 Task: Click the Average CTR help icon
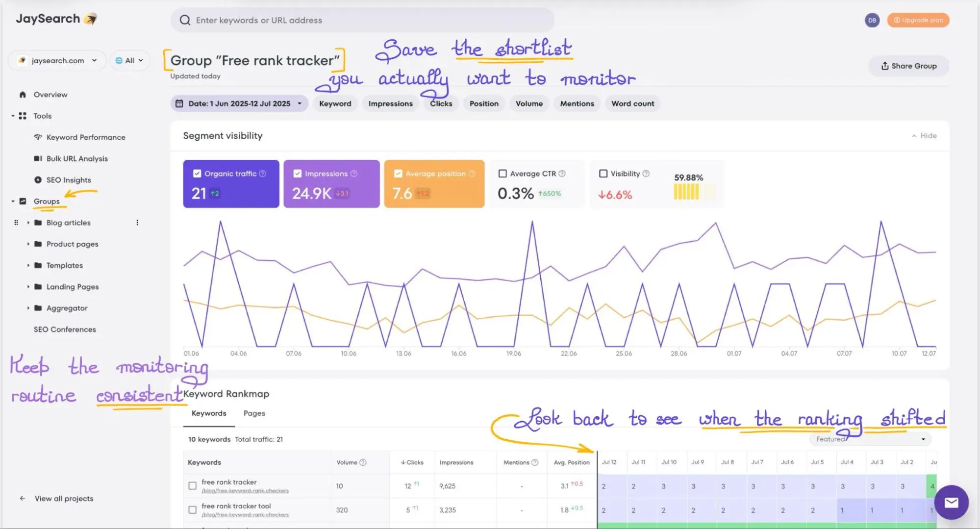tap(562, 174)
